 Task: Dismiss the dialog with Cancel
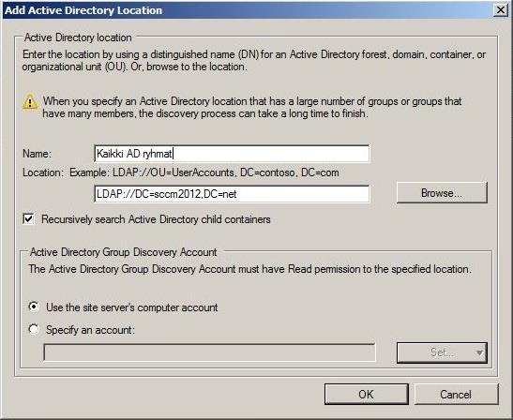[456, 394]
